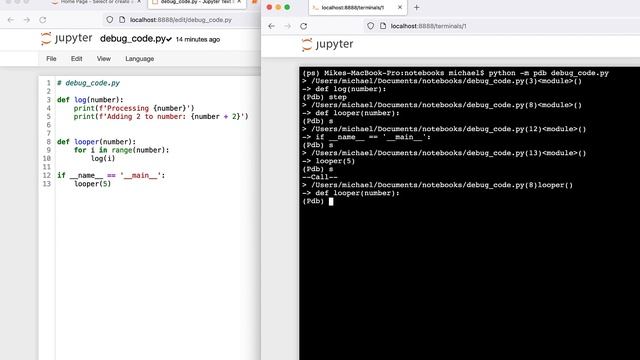
Task: Close the localhost:8888/terminals/1 tab
Action: click(400, 7)
